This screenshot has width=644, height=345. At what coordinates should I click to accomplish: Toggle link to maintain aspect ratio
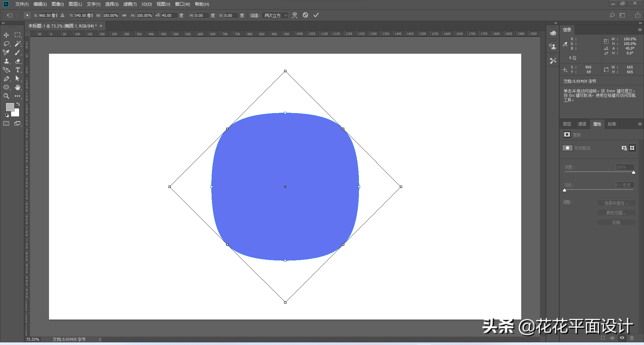[x=124, y=15]
